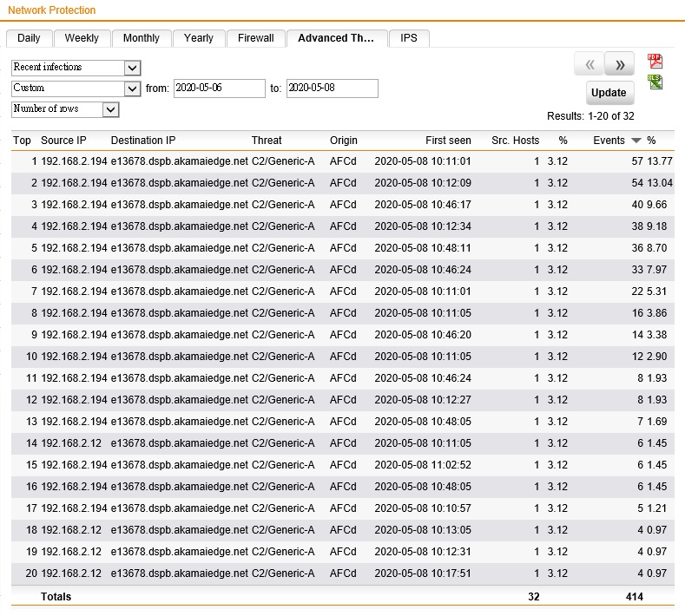Click destination host in row 18

180,530
